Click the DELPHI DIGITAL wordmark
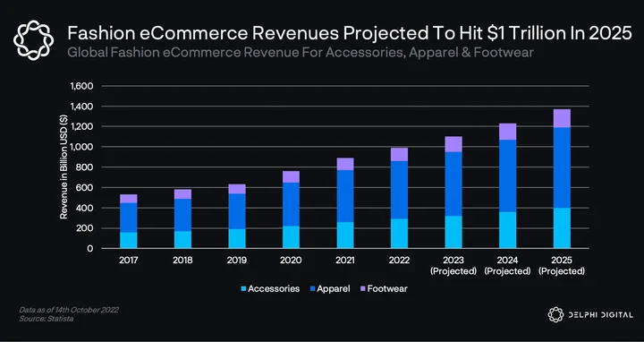 (x=600, y=315)
